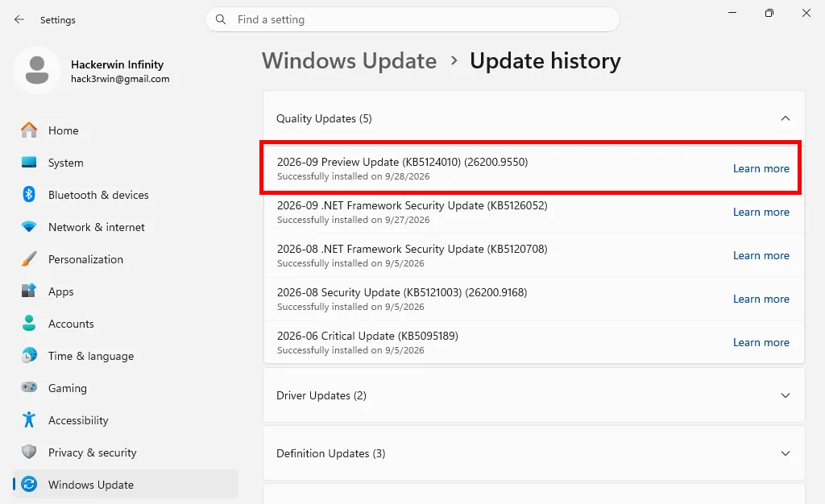Click the Home house icon
The width and height of the screenshot is (825, 504).
(x=29, y=130)
